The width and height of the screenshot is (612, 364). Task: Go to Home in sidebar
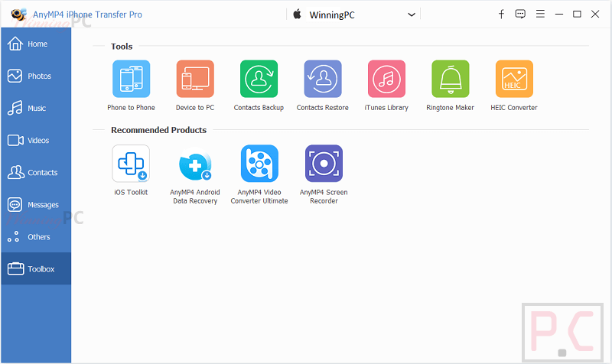click(x=36, y=44)
